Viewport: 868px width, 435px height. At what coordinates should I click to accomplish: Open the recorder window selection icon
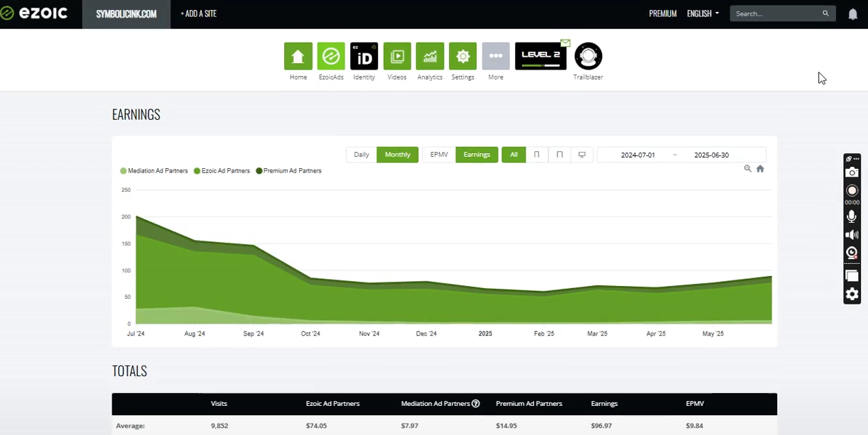852,276
